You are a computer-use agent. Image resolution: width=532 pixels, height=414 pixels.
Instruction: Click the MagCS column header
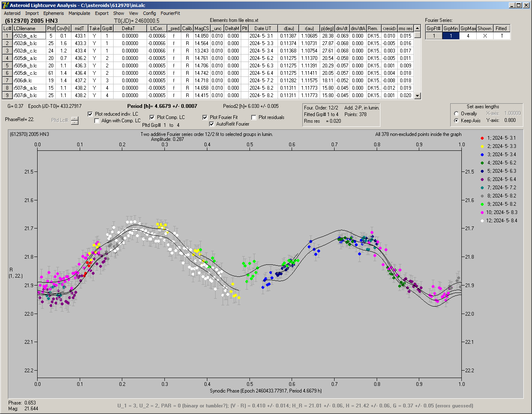pyautogui.click(x=202, y=29)
